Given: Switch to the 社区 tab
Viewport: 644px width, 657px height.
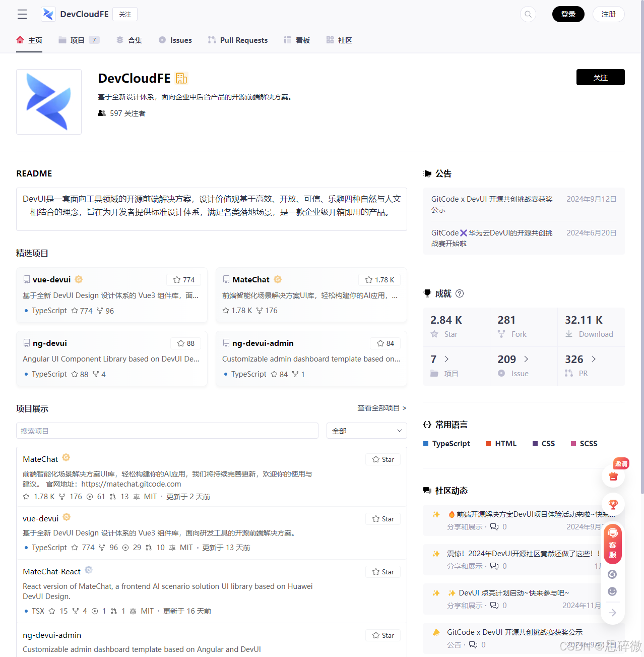Looking at the screenshot, I should click(339, 40).
